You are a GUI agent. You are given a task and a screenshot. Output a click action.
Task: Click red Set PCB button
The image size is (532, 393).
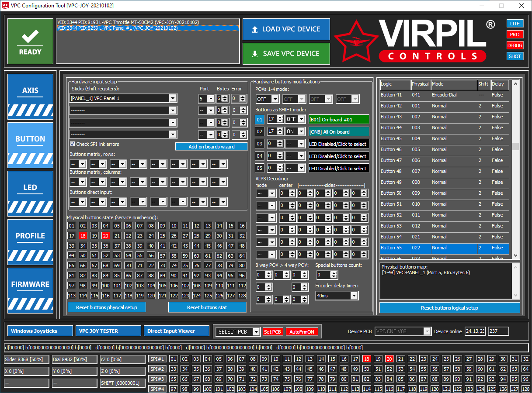(273, 332)
